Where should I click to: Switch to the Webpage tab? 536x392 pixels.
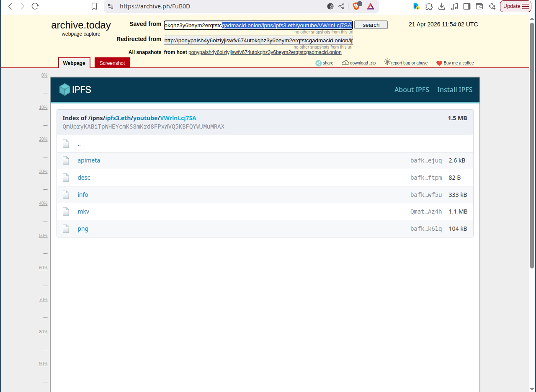tap(74, 63)
